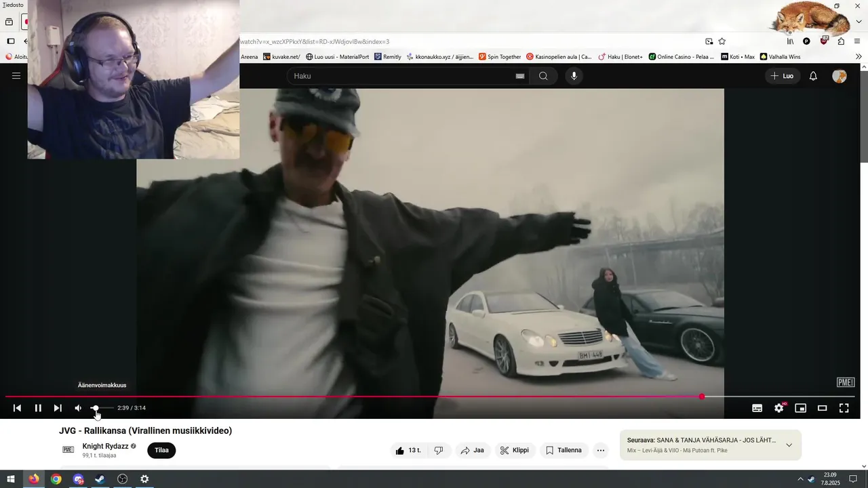The height and width of the screenshot is (488, 868).
Task: Click the red progress bar scrubber
Action: [702, 396]
